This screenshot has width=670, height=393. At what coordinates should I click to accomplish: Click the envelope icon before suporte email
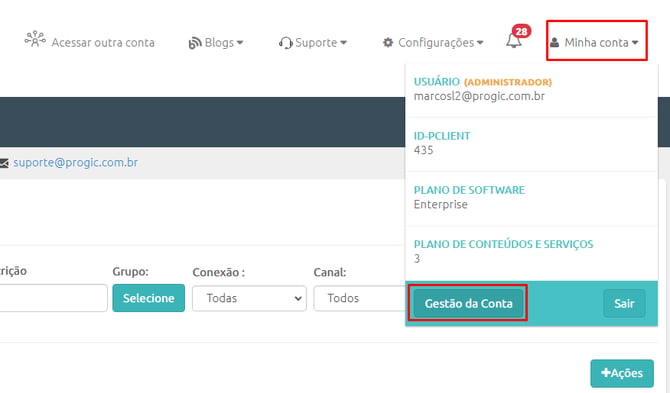coord(4,163)
